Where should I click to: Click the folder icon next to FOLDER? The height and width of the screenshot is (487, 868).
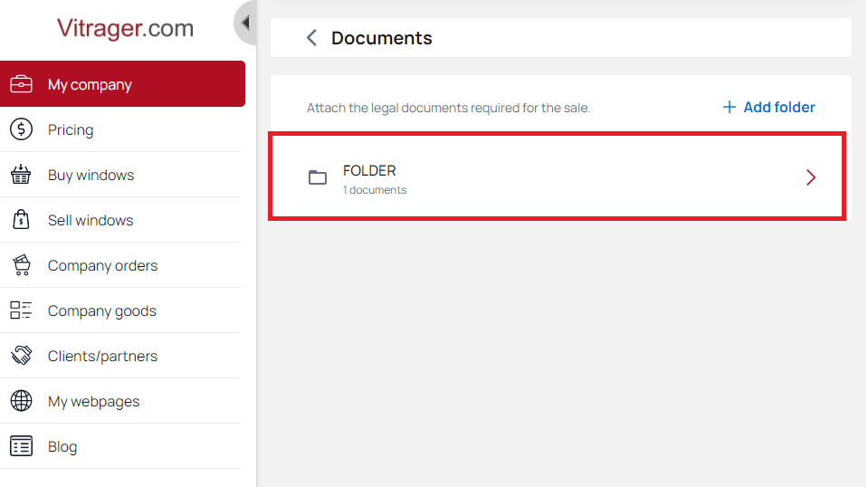click(x=318, y=177)
